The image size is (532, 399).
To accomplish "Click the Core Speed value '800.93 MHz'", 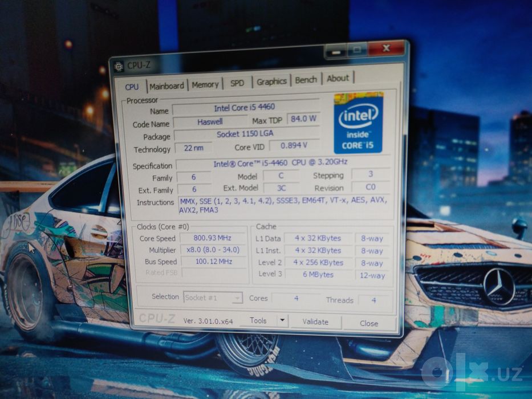I will pos(213,238).
